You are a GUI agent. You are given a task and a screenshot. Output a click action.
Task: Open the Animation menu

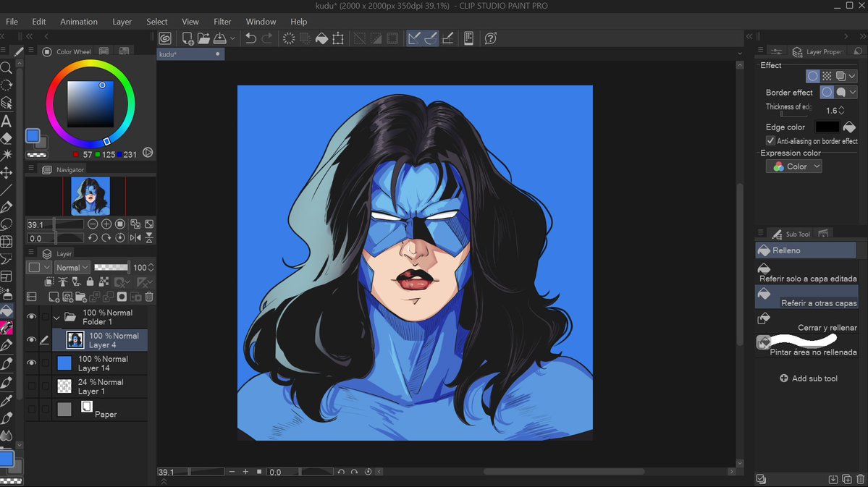[79, 22]
